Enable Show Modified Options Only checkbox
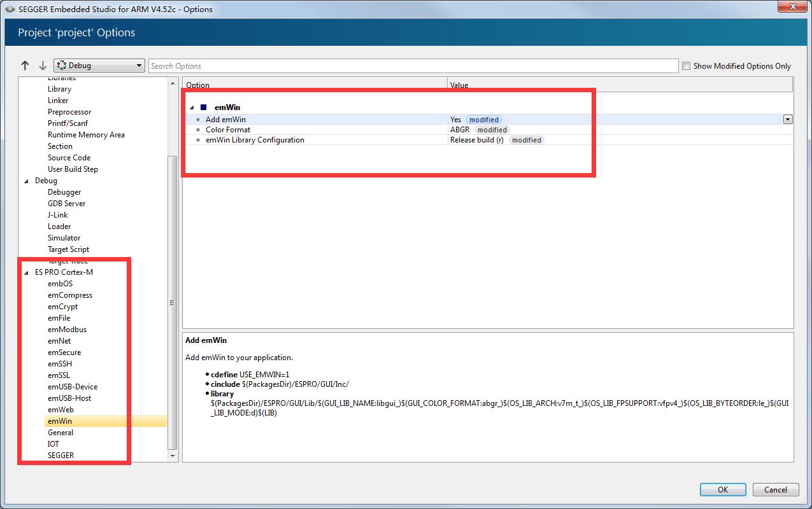This screenshot has width=812, height=509. point(686,66)
